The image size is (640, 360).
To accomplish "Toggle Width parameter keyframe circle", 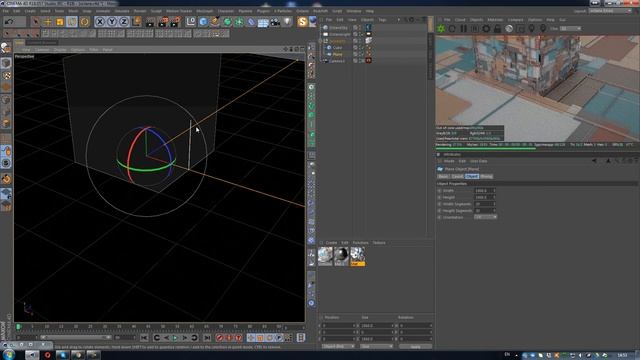I will (440, 191).
